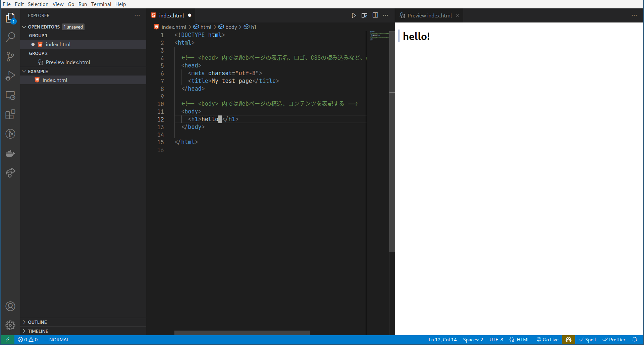Viewport: 644px width, 345px height.
Task: Start the Go Live server
Action: point(547,340)
